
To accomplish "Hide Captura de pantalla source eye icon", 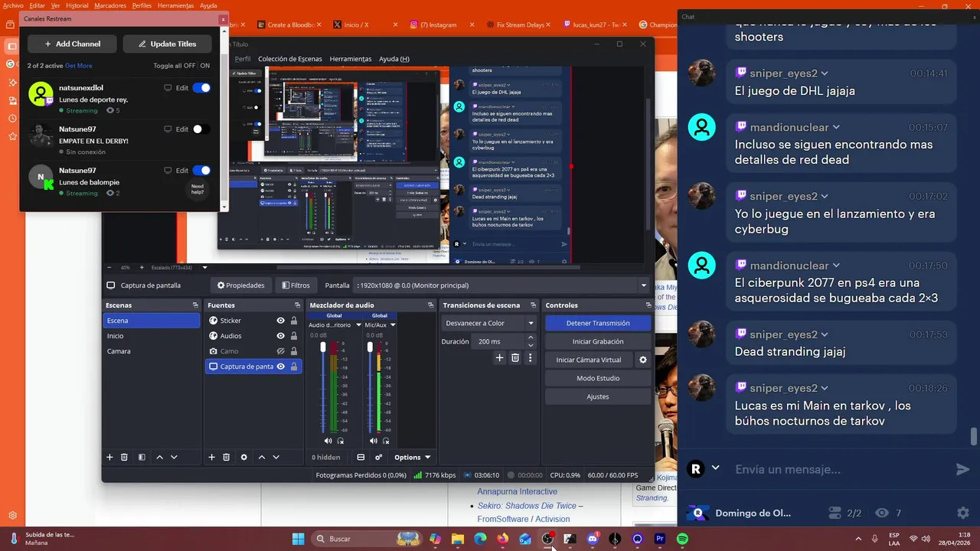I will 281,367.
